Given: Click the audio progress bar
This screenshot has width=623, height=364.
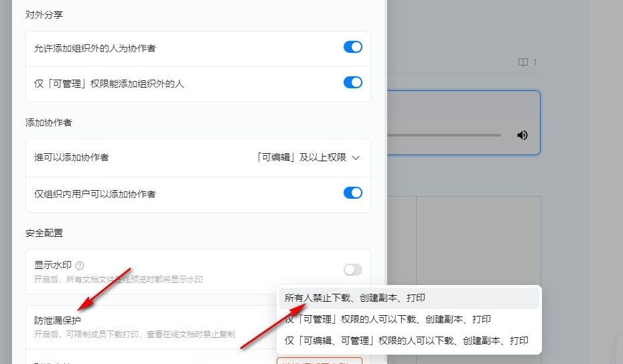Looking at the screenshot, I should click(444, 135).
